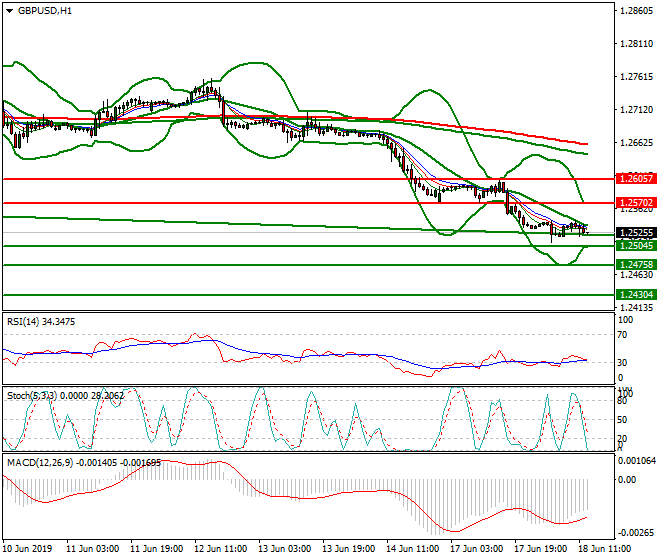Click the 0.001064 MACD scale value
The height and width of the screenshot is (560, 660).
point(637,461)
